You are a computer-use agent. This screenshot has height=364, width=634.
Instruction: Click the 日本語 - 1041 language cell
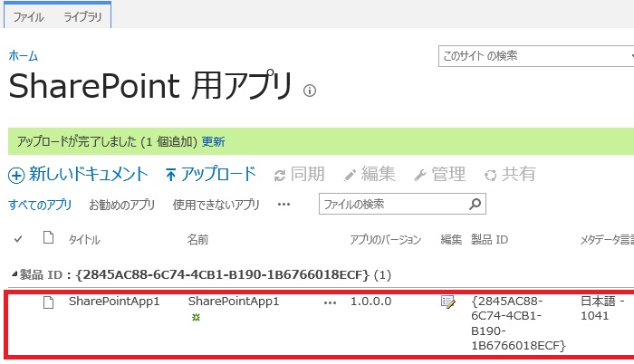click(x=602, y=309)
